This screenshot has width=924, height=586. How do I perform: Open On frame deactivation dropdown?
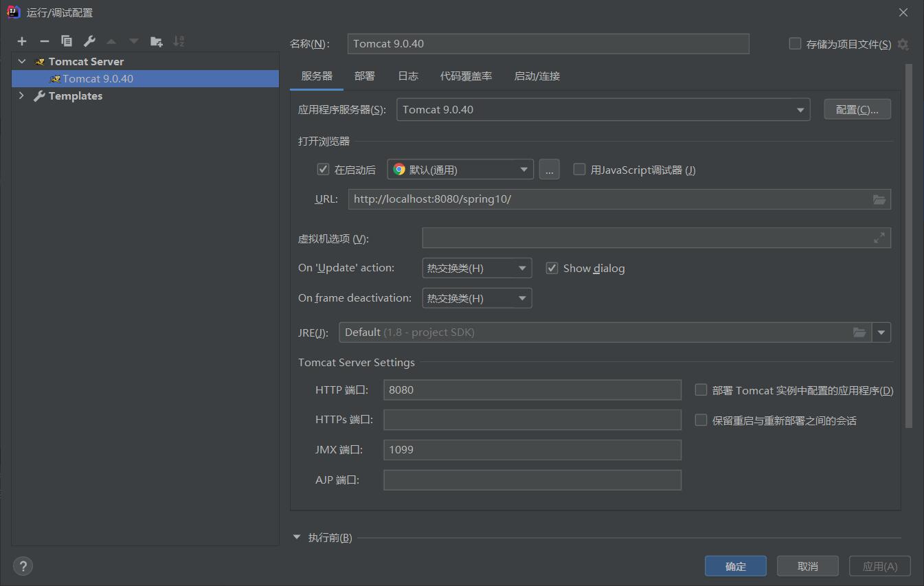tap(477, 298)
